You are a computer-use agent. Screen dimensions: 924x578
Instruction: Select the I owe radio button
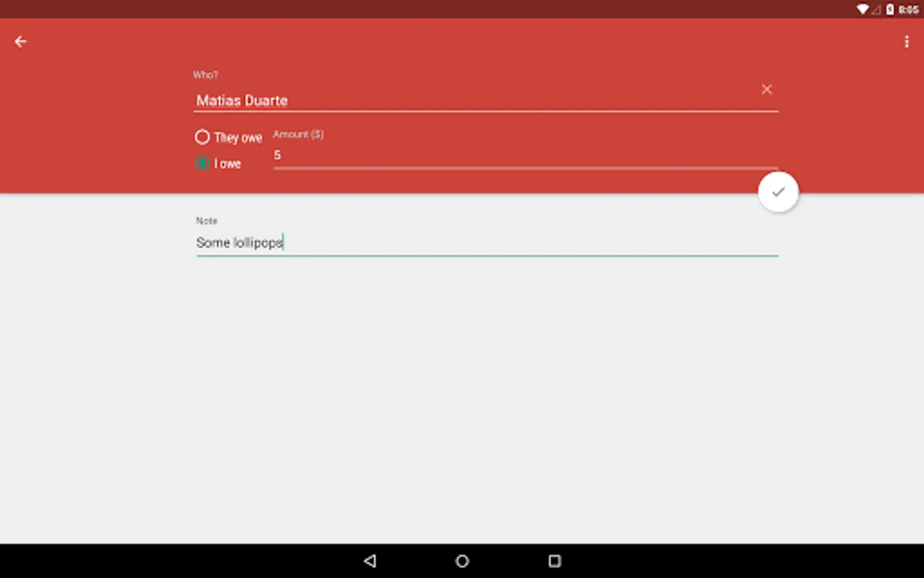(x=202, y=163)
